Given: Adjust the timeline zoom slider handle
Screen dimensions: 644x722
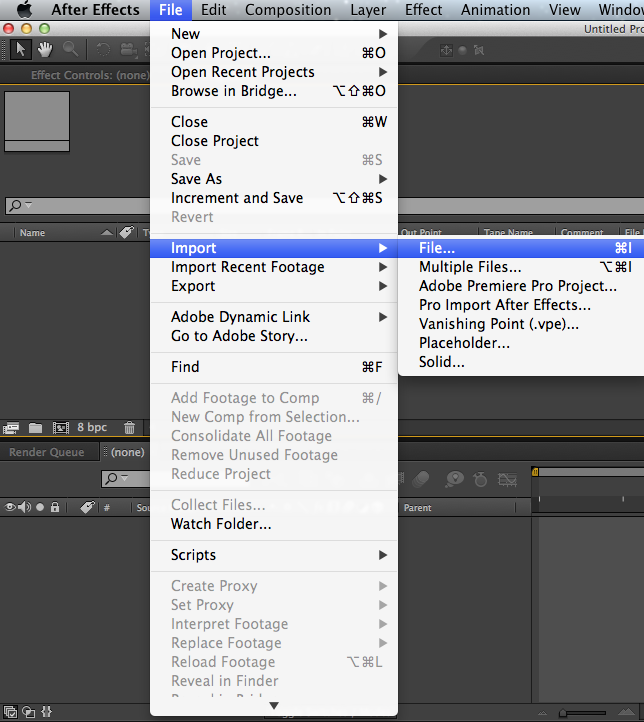Looking at the screenshot, I should [563, 713].
